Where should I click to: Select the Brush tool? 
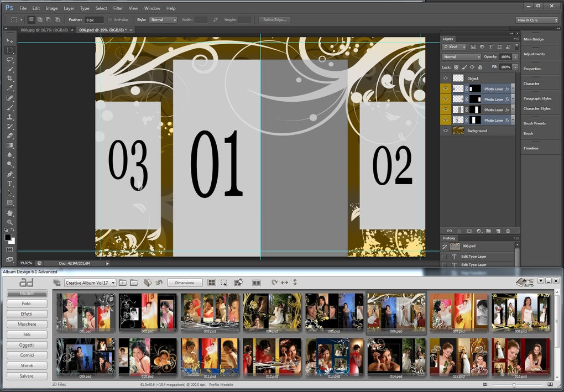point(10,107)
